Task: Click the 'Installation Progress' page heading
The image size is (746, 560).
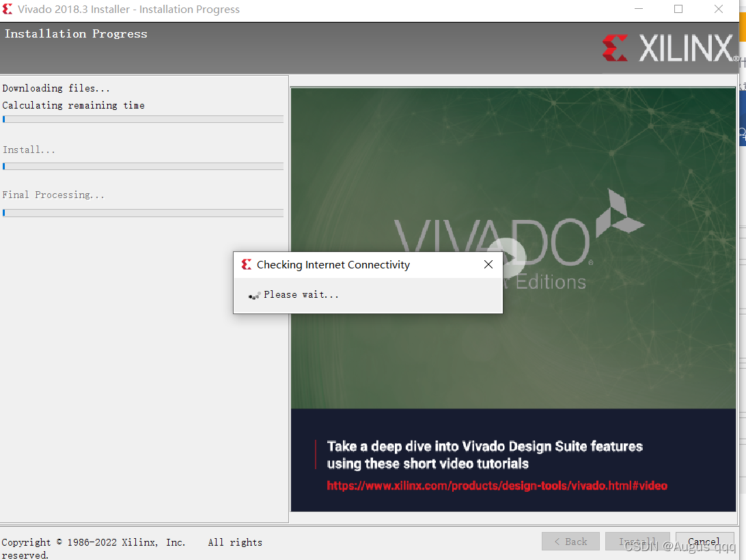Action: (x=76, y=33)
